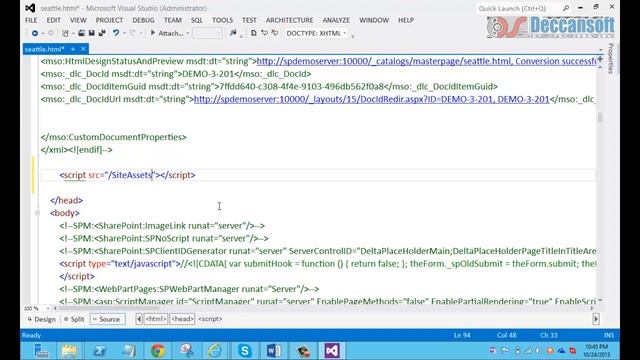Click the Attach debug button
Screen dimensions: 640x360
click(167, 33)
